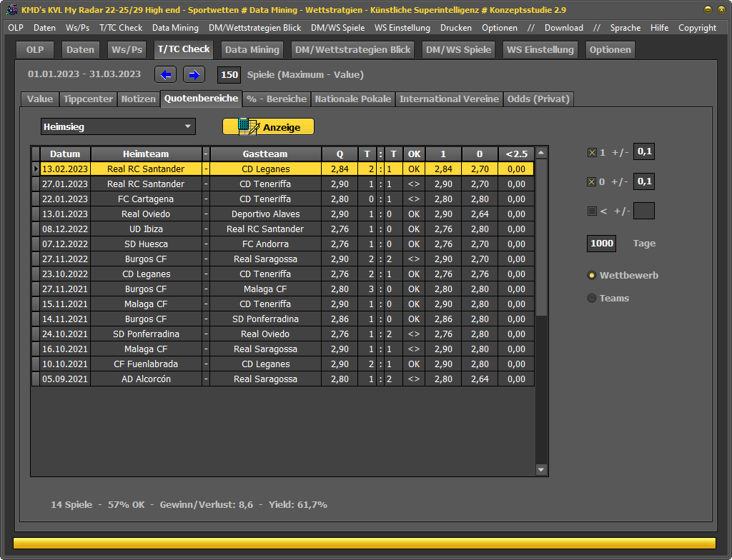This screenshot has width=732, height=560.
Task: Open the Download menu
Action: pyautogui.click(x=563, y=28)
